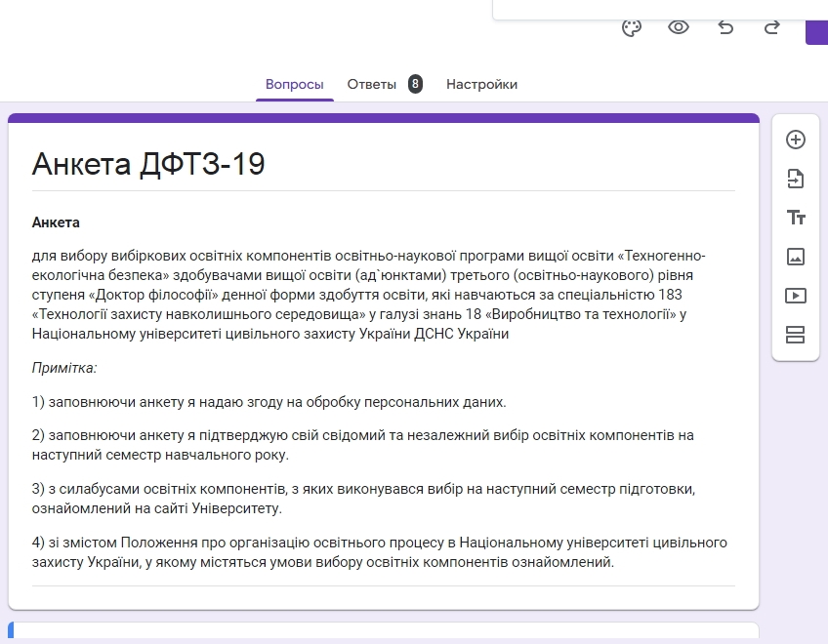The width and height of the screenshot is (828, 644).
Task: Undo the last change
Action: pos(725,27)
